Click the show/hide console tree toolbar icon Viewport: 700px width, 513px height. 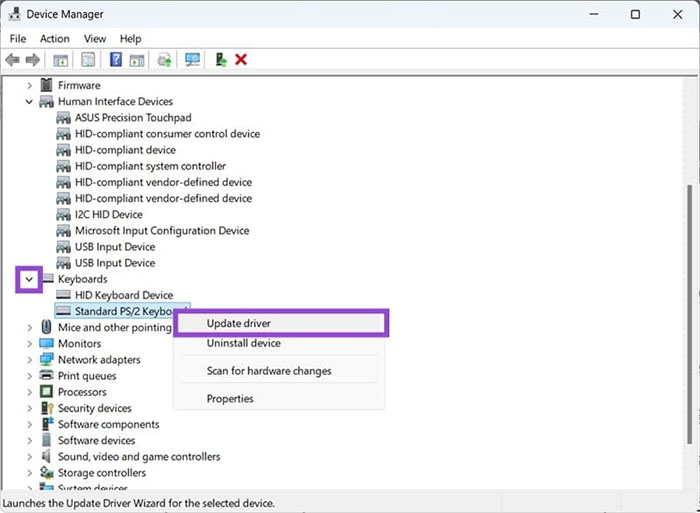pyautogui.click(x=60, y=60)
